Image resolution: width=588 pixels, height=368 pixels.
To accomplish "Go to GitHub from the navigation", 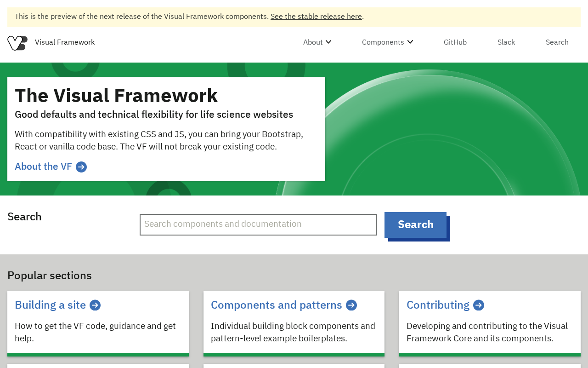I will click(x=455, y=42).
